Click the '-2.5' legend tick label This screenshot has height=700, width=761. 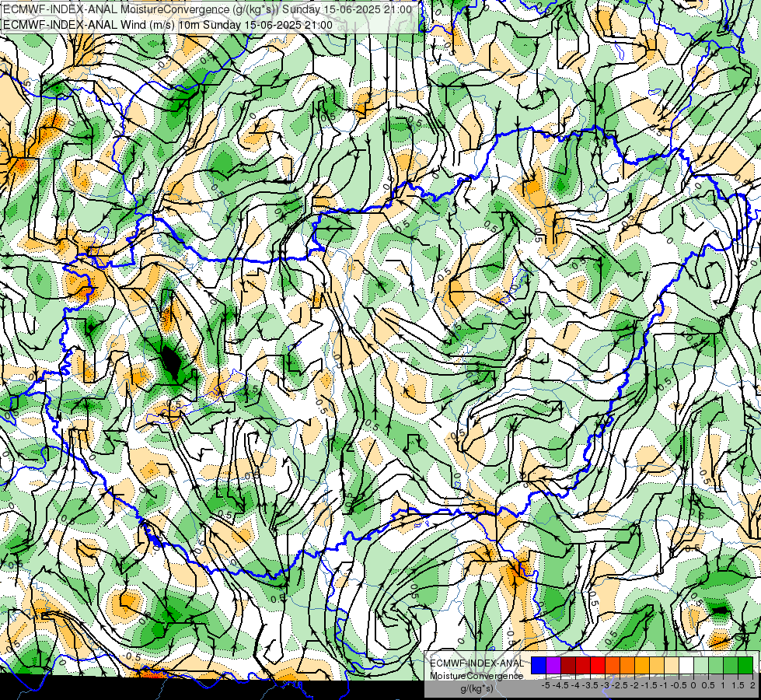(x=620, y=685)
